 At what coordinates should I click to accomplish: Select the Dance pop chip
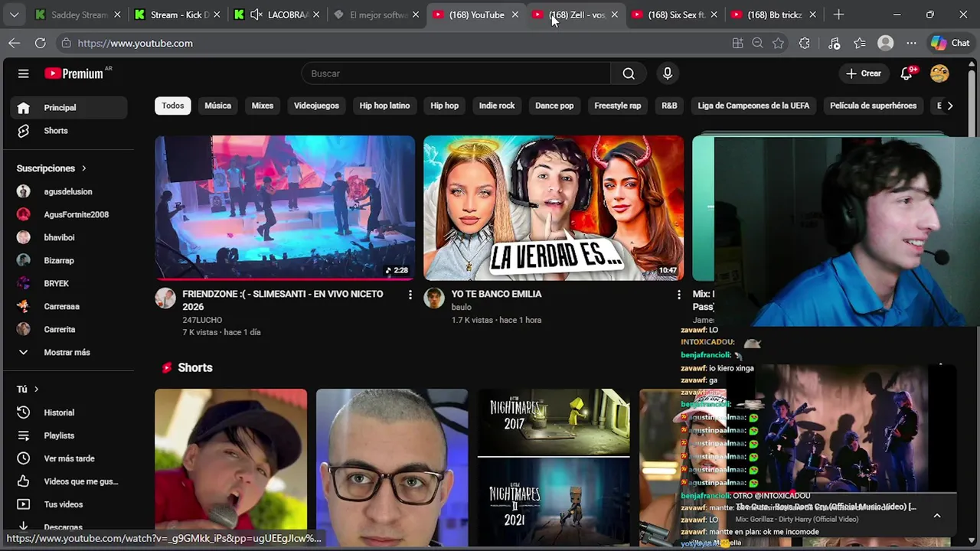554,106
